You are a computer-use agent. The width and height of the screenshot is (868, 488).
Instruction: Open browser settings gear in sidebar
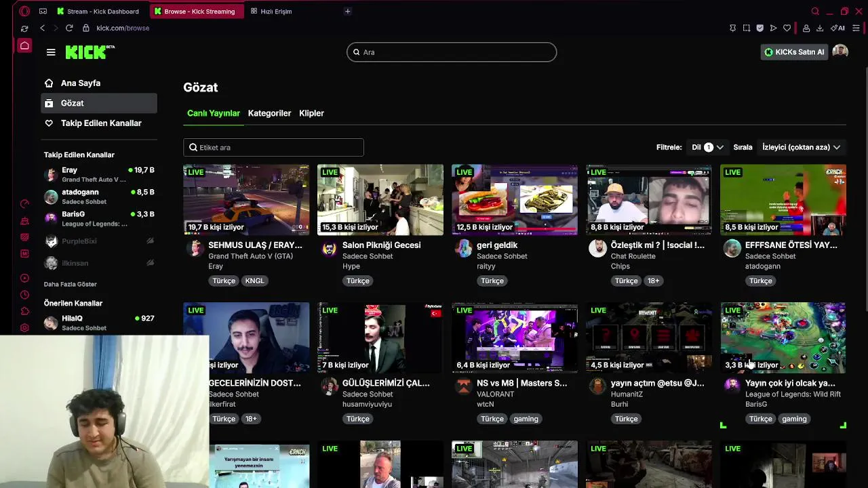click(x=24, y=328)
